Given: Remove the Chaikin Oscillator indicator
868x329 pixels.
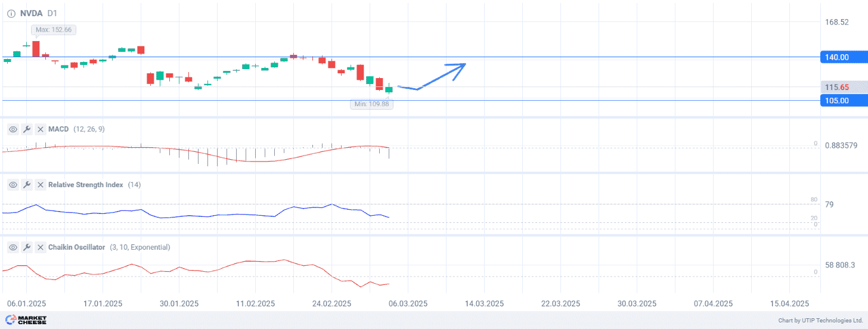Looking at the screenshot, I should [x=40, y=247].
